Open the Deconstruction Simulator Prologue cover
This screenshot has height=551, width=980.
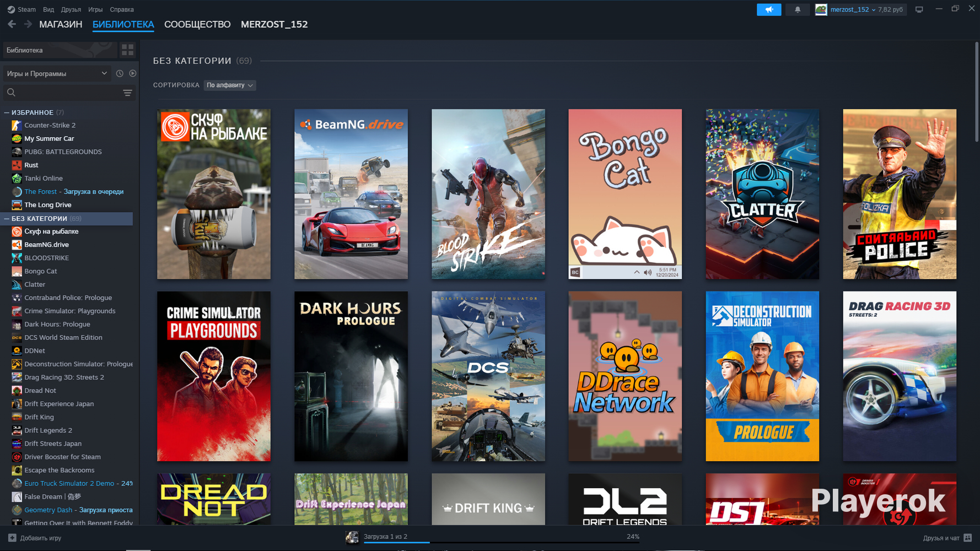click(762, 376)
